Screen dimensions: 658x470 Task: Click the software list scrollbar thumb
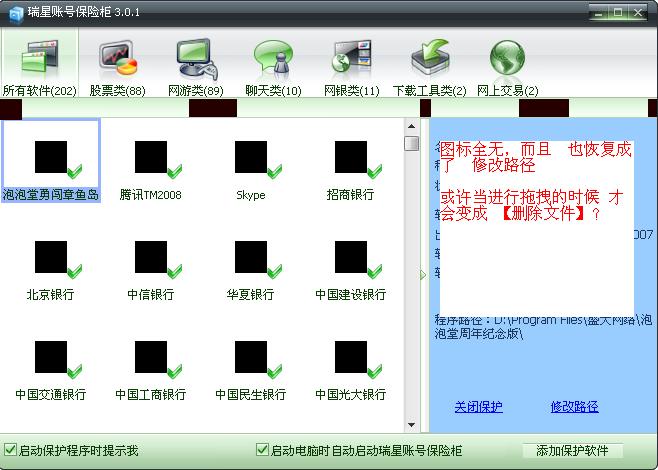[411, 143]
